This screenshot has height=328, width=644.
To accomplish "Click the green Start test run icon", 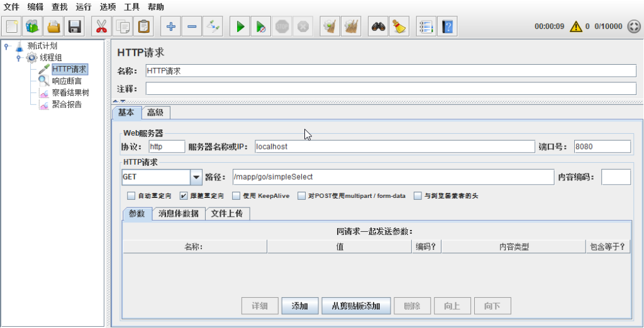I will pyautogui.click(x=240, y=26).
